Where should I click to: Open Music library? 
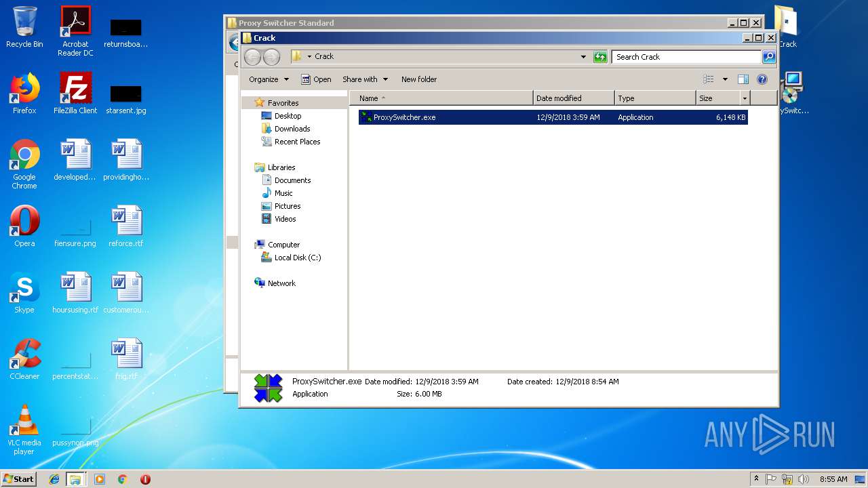[283, 193]
